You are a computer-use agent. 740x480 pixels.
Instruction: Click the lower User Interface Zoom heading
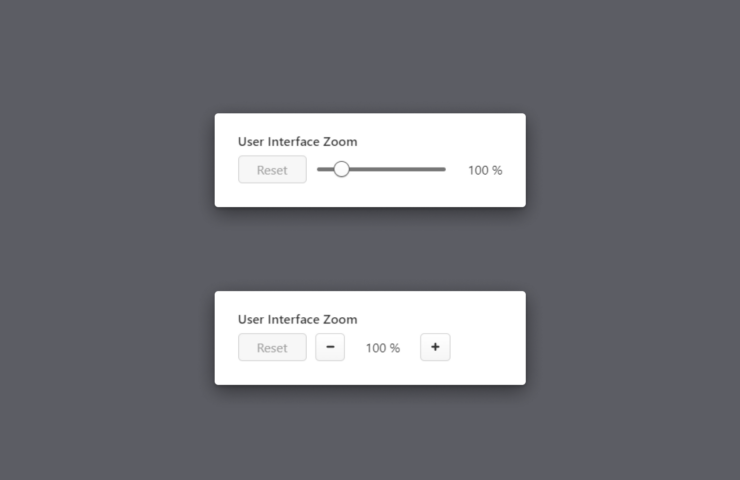(x=297, y=320)
